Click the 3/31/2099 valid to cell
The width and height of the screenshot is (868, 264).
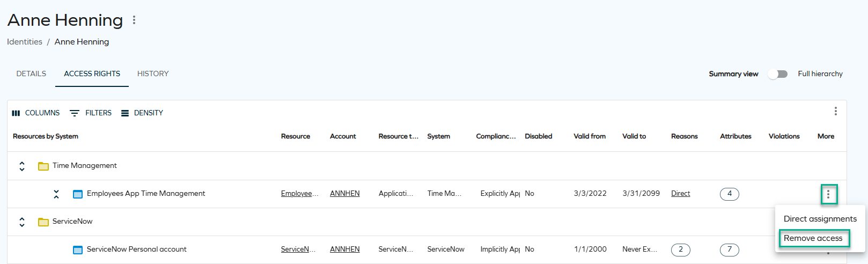tap(641, 194)
